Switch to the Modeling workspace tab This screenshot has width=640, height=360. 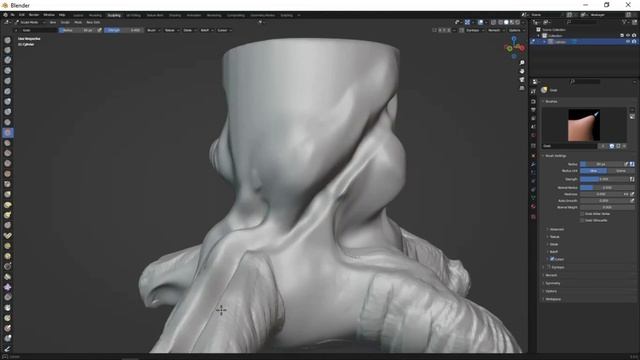coord(95,15)
